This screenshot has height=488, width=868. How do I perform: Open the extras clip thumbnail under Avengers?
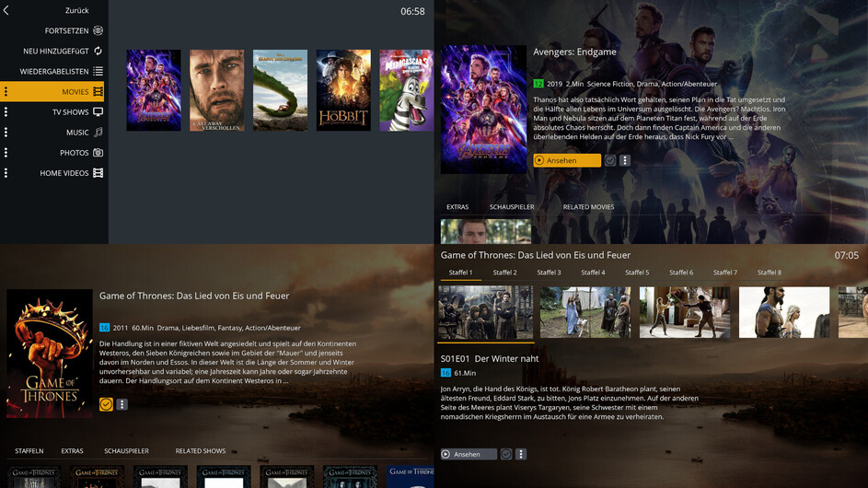pyautogui.click(x=485, y=231)
